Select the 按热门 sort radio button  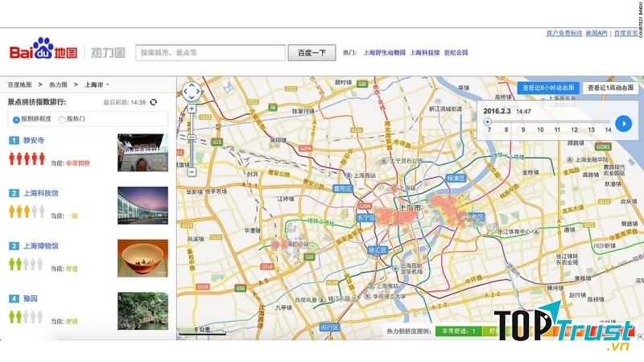(x=62, y=120)
